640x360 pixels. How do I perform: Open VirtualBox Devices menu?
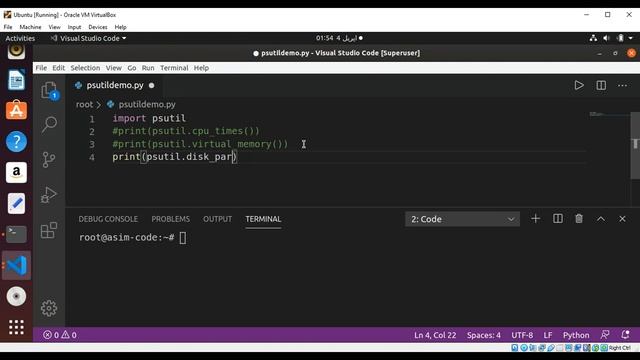(x=98, y=27)
